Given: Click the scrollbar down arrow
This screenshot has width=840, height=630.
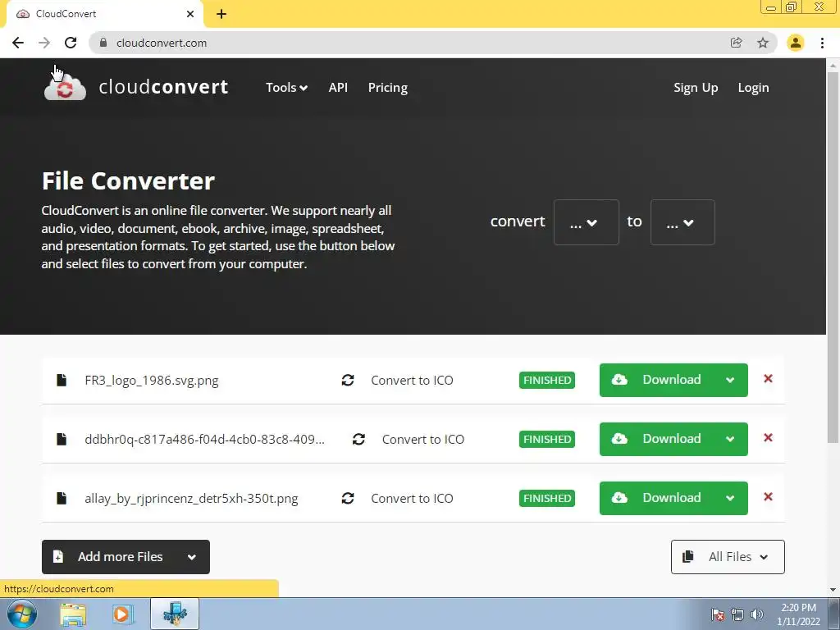Looking at the screenshot, I should (833, 590).
